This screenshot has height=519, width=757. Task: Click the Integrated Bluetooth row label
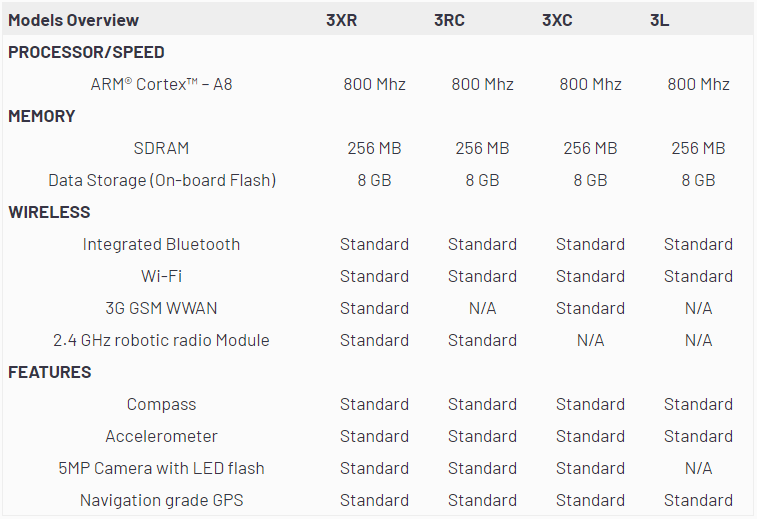pos(161,244)
